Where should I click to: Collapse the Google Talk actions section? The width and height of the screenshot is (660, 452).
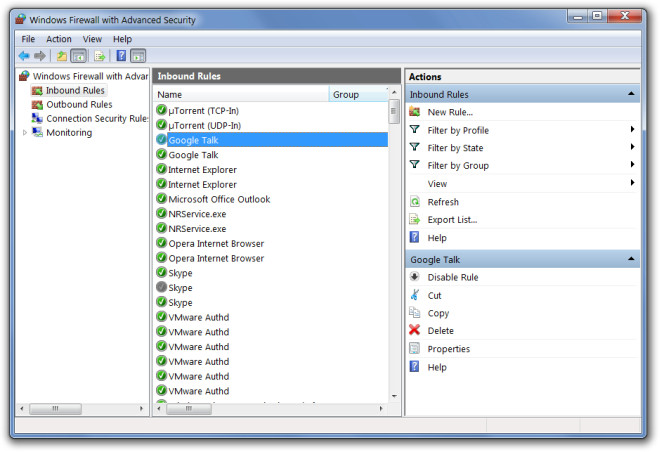631,259
